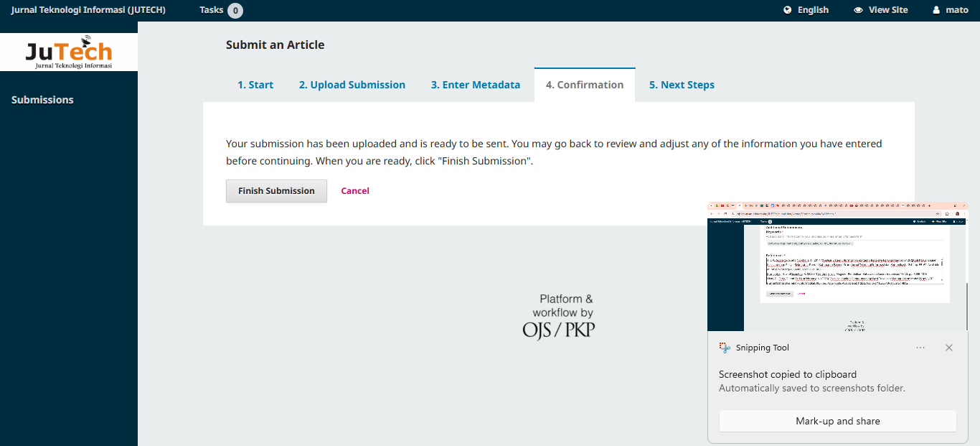Screen dimensions: 980x446
Task: Open the 3. Enter Metadata tab
Action: point(476,85)
